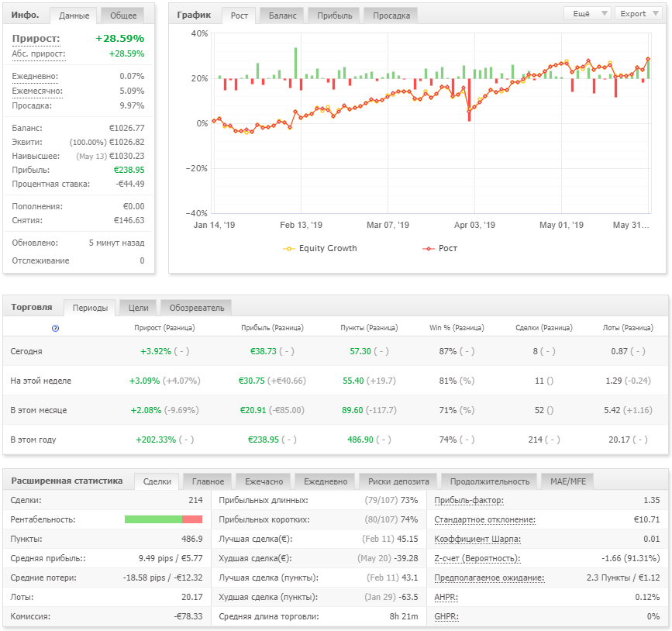Image resolution: width=672 pixels, height=631 pixels.
Task: Click the Рентабельность green-red profitability bar
Action: 164,519
